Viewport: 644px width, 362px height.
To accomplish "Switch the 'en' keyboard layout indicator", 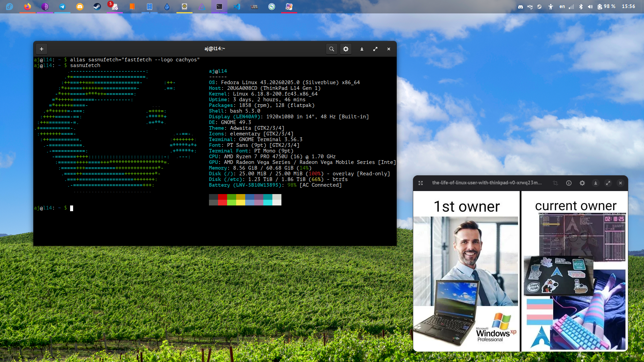I will pos(562,7).
